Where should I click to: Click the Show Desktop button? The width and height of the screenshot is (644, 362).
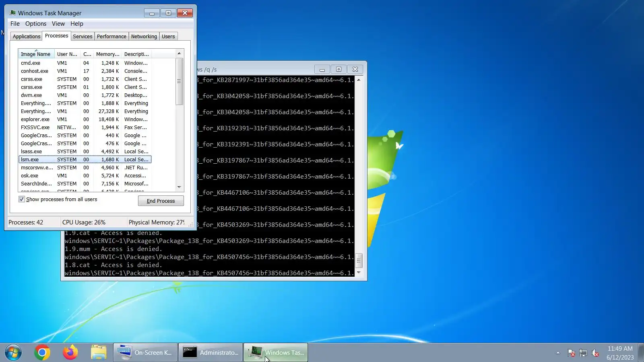(641, 353)
